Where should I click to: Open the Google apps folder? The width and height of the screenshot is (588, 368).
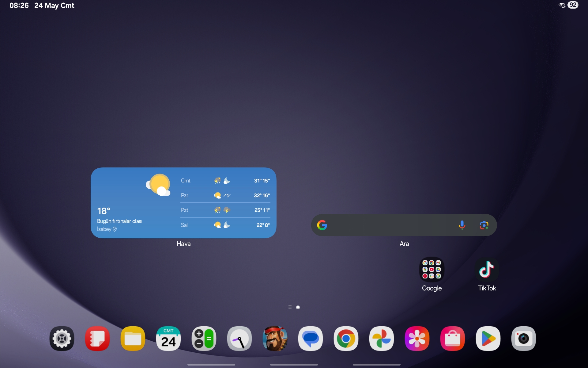click(x=432, y=270)
